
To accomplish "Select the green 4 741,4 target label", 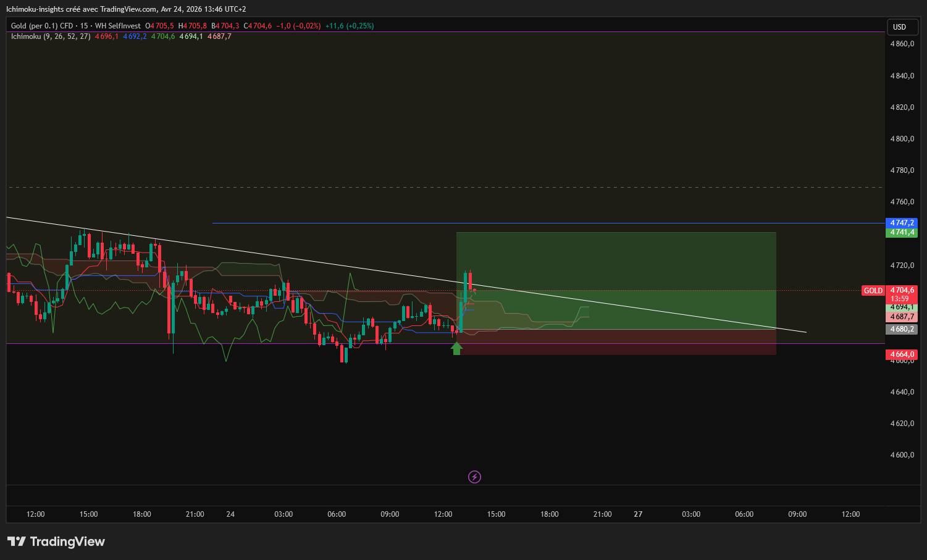I will tap(902, 233).
